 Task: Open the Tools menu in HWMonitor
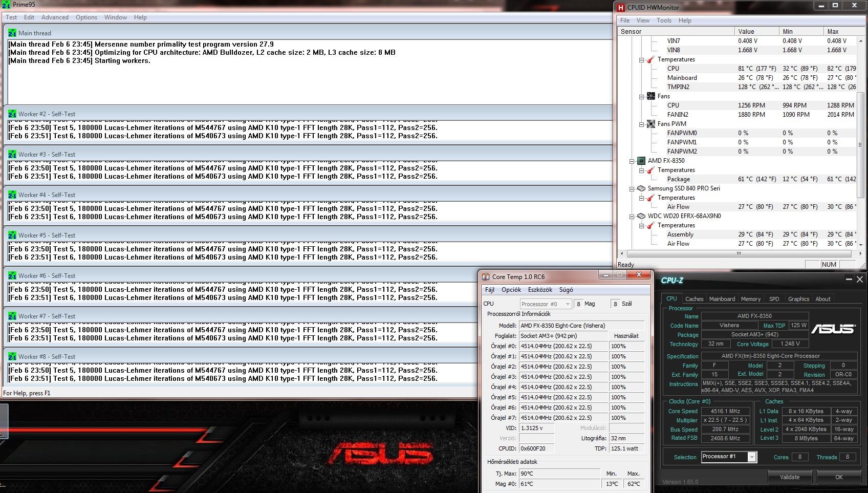tap(664, 20)
